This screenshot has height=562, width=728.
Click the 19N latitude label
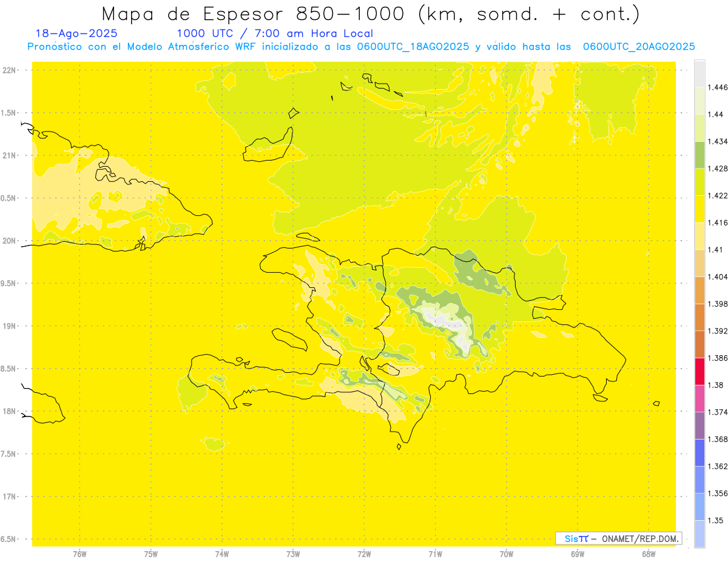click(8, 326)
